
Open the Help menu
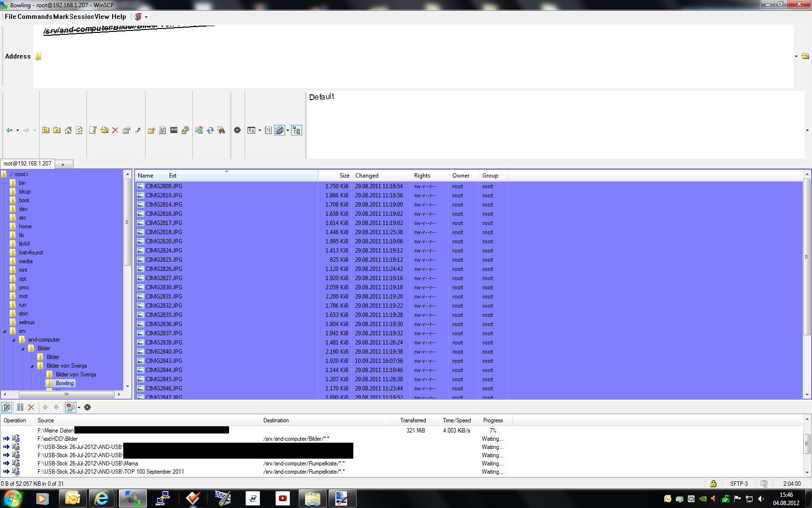tap(118, 16)
